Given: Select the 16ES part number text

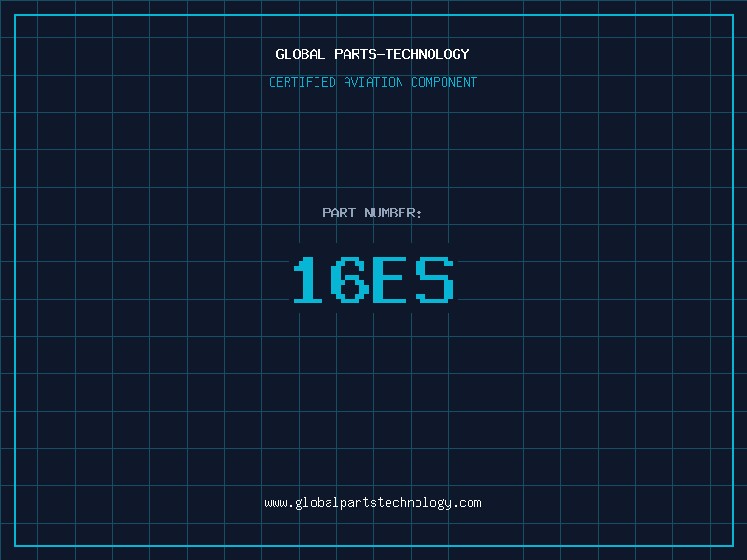Looking at the screenshot, I should tap(373, 280).
